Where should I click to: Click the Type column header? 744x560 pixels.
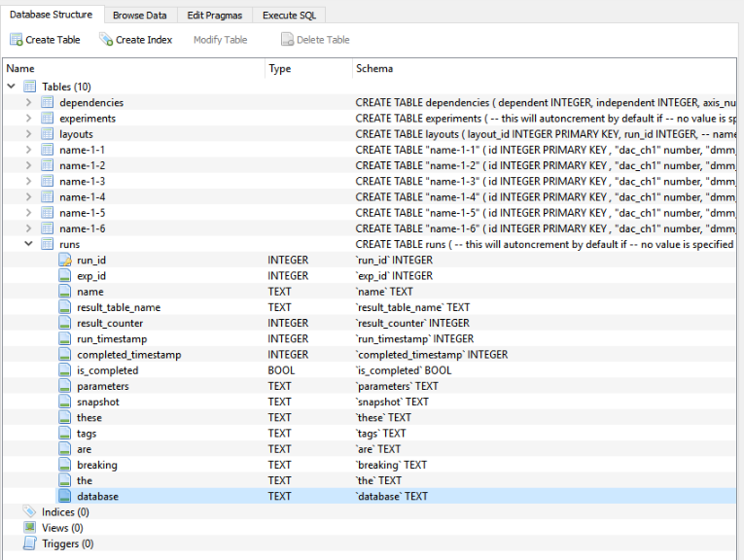280,69
